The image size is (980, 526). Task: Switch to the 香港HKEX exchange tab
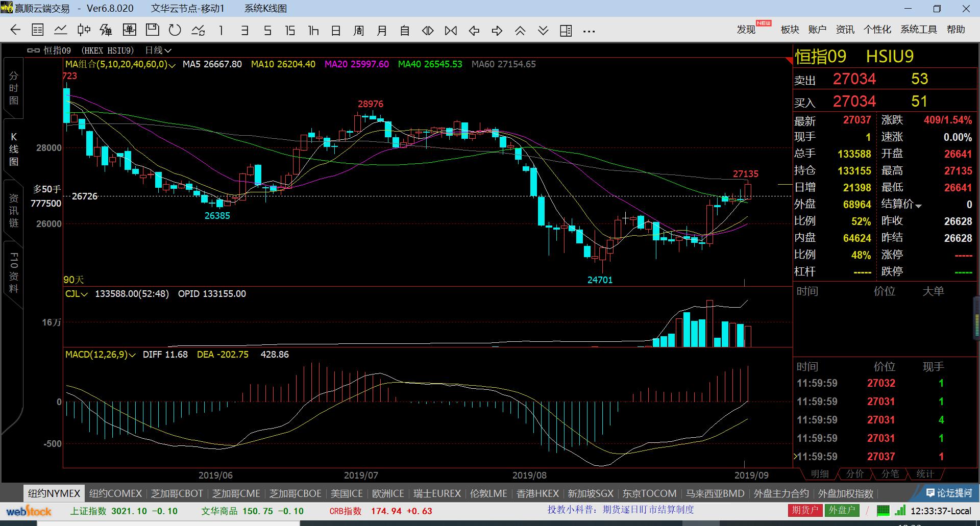coord(537,493)
